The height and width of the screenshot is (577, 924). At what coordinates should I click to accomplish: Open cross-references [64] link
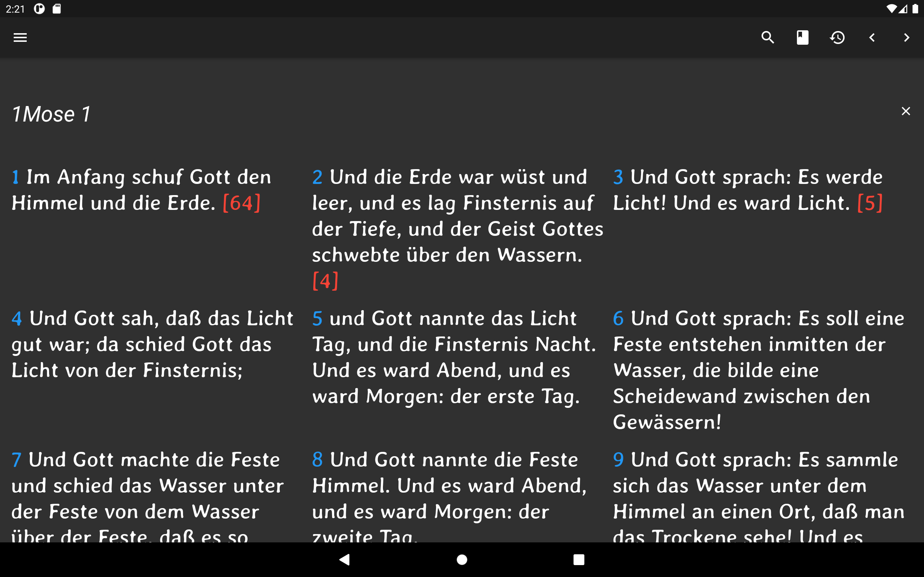(242, 203)
